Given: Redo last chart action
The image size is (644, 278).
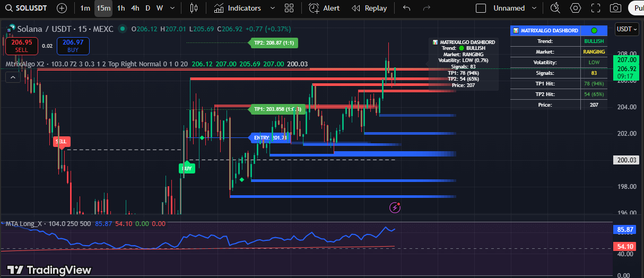Looking at the screenshot, I should point(427,8).
